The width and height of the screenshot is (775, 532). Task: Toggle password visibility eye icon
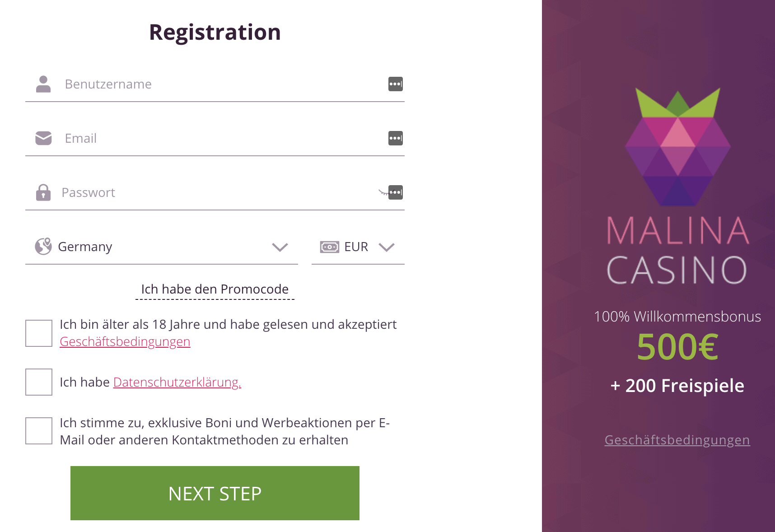pyautogui.click(x=383, y=192)
